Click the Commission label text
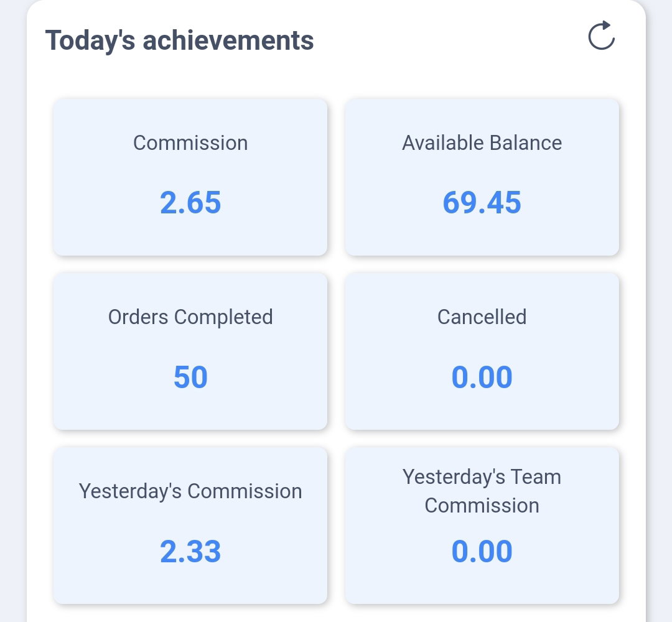 click(190, 142)
